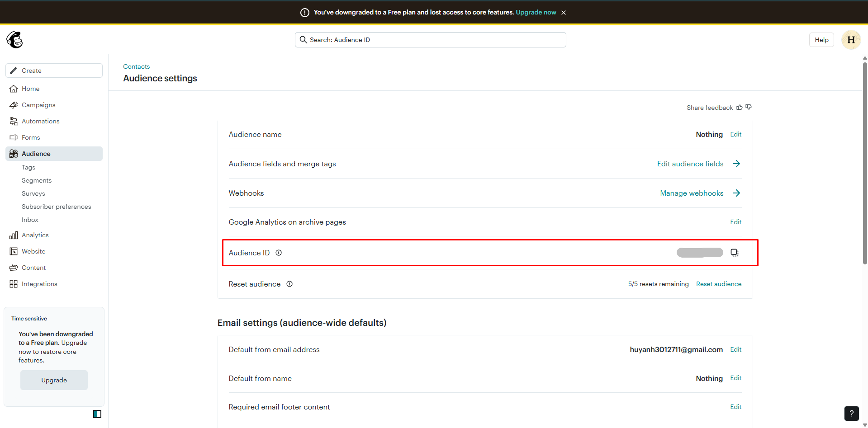Open Segments under Audience

37,180
